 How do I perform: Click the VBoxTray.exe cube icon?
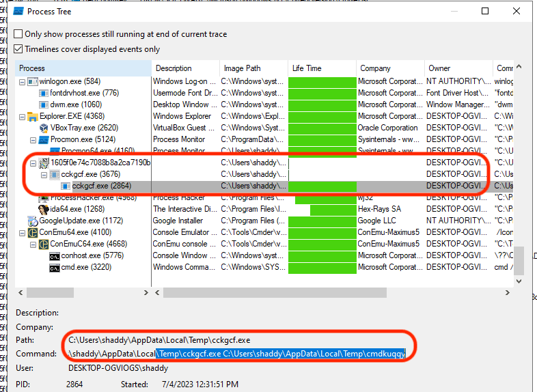coord(44,128)
